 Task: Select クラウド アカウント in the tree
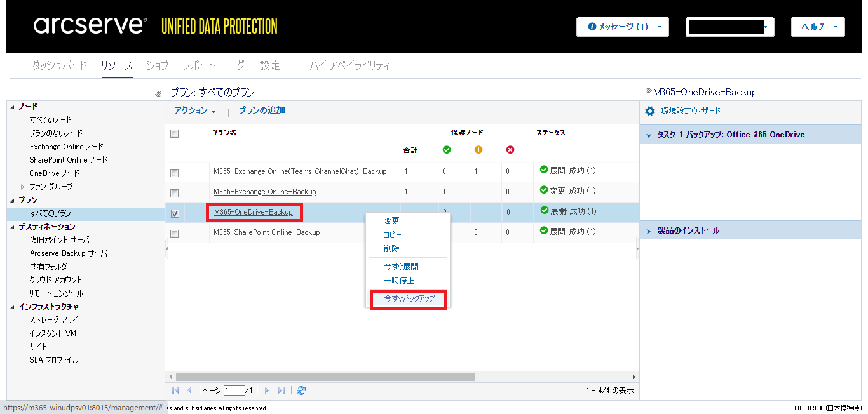(x=56, y=280)
